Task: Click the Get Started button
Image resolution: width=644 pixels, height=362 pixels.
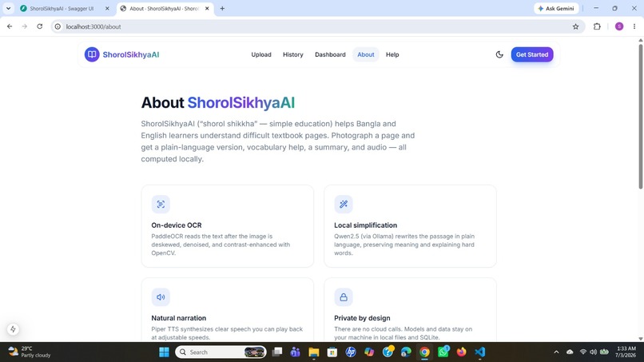Action: point(532,54)
